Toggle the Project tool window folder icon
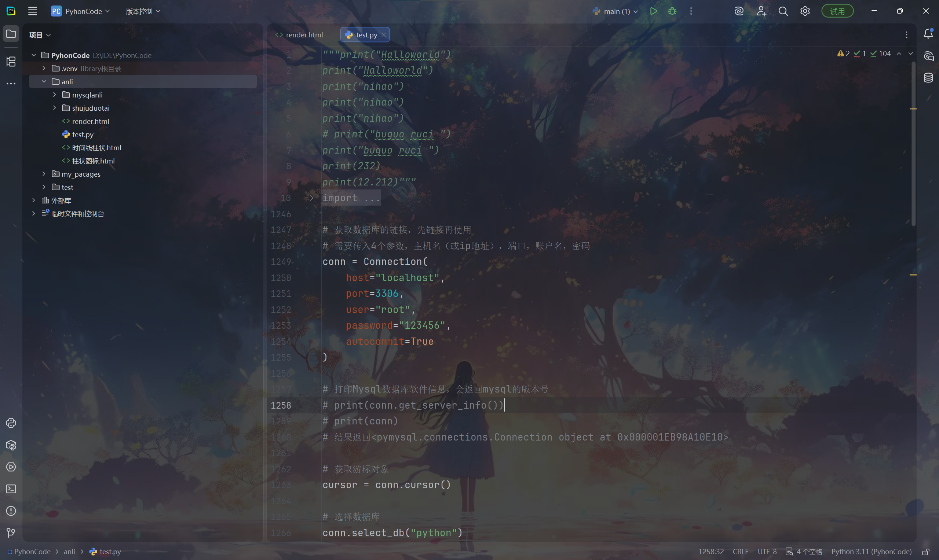 tap(11, 34)
